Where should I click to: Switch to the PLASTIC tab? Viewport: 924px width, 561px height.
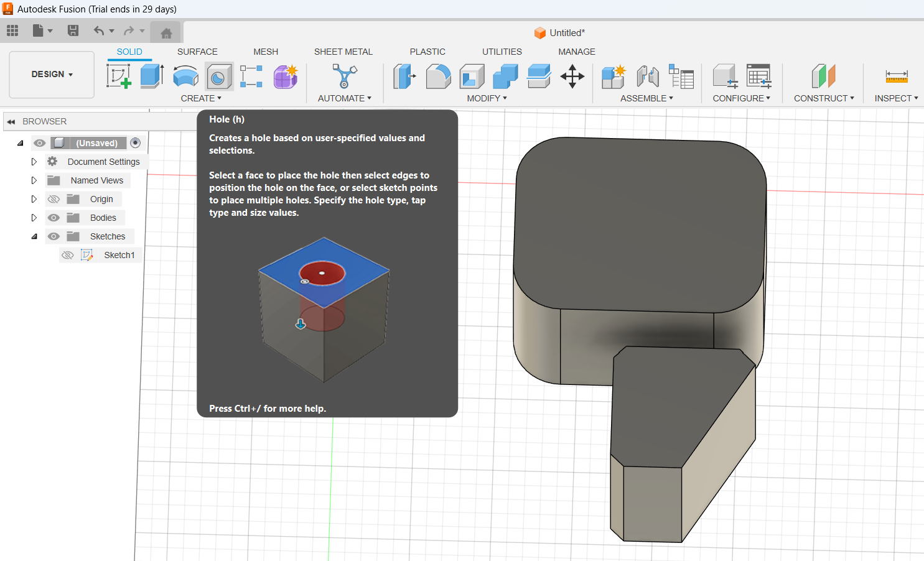[427, 52]
